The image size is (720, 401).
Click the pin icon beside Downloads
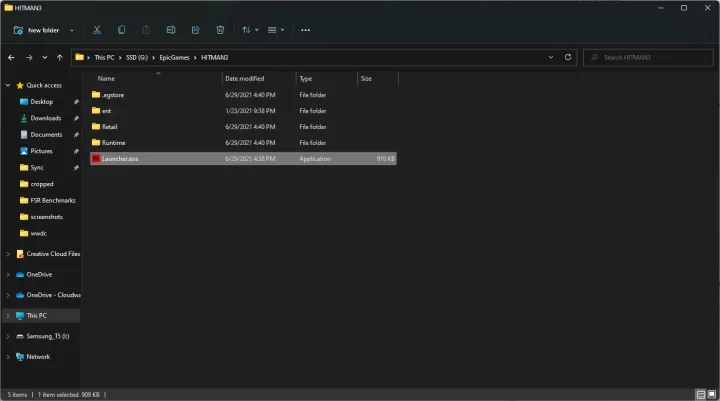click(76, 119)
